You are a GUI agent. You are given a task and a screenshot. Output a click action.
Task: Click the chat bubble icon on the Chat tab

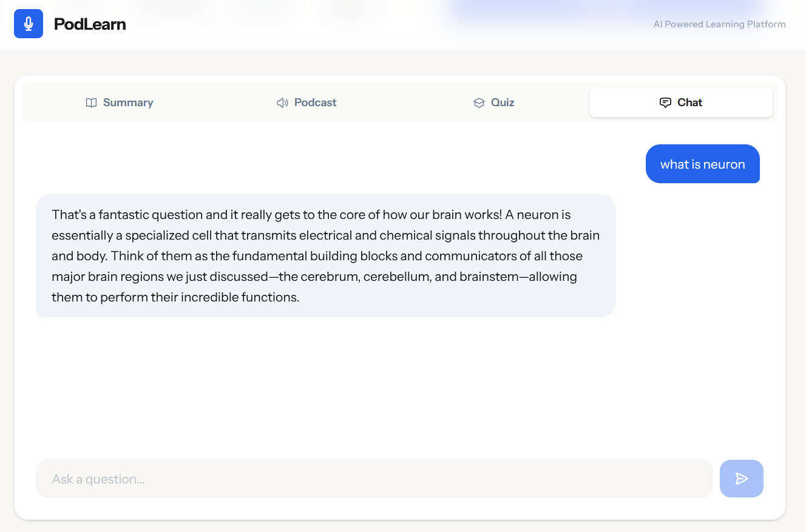pos(666,103)
